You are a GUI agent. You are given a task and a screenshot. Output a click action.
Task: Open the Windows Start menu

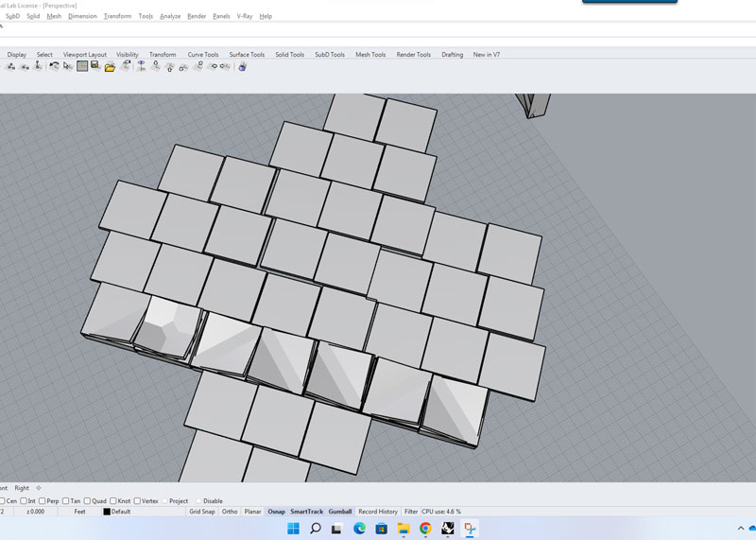293,529
